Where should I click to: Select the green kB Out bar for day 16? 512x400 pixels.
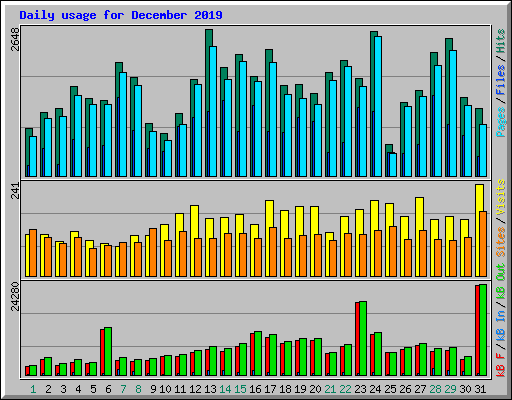258,353
